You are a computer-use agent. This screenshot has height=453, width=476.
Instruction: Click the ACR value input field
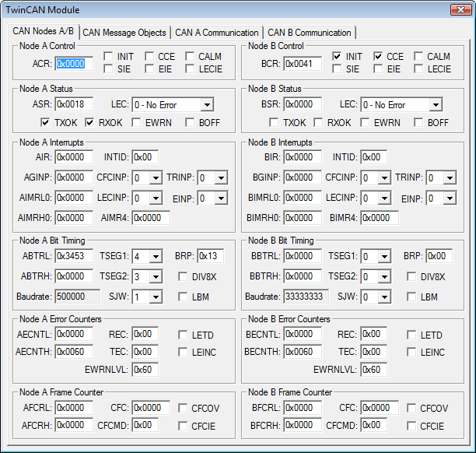coord(74,63)
